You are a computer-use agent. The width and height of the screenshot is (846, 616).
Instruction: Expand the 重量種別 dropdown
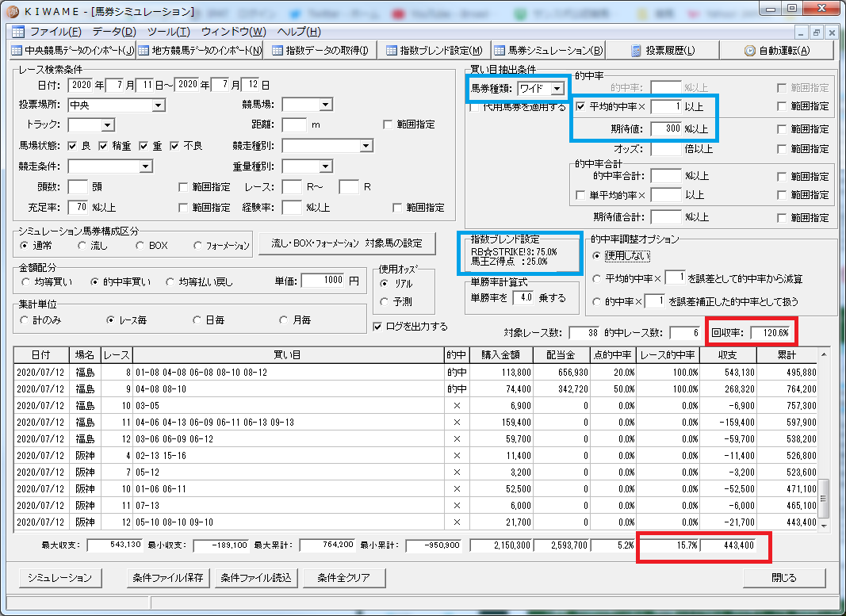pyautogui.click(x=325, y=166)
